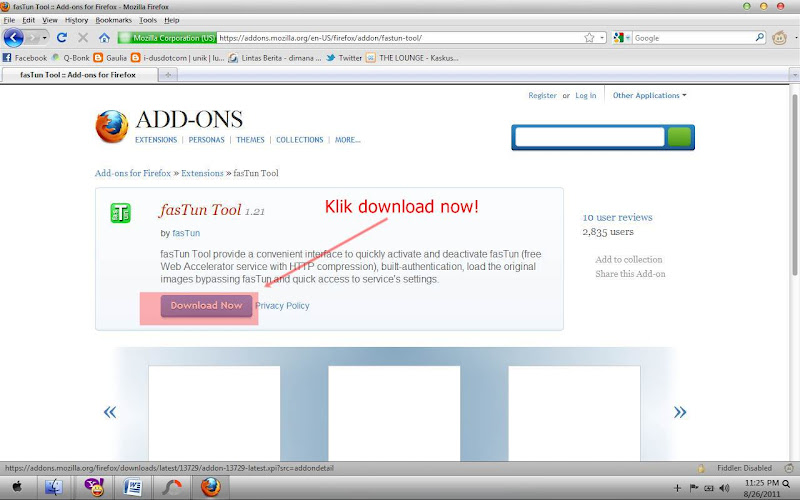The height and width of the screenshot is (500, 800).
Task: Open the Q-Bonk bookmark
Action: coord(70,58)
